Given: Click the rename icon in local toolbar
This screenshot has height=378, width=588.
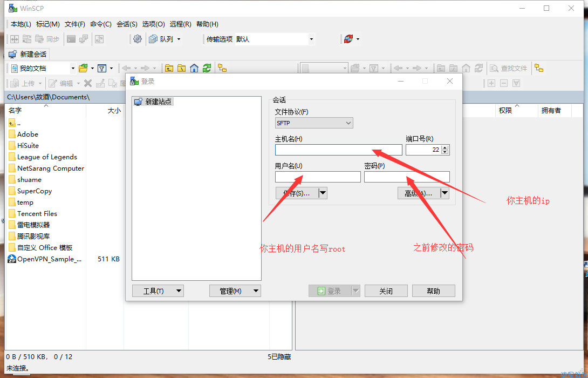Looking at the screenshot, I should 100,83.
